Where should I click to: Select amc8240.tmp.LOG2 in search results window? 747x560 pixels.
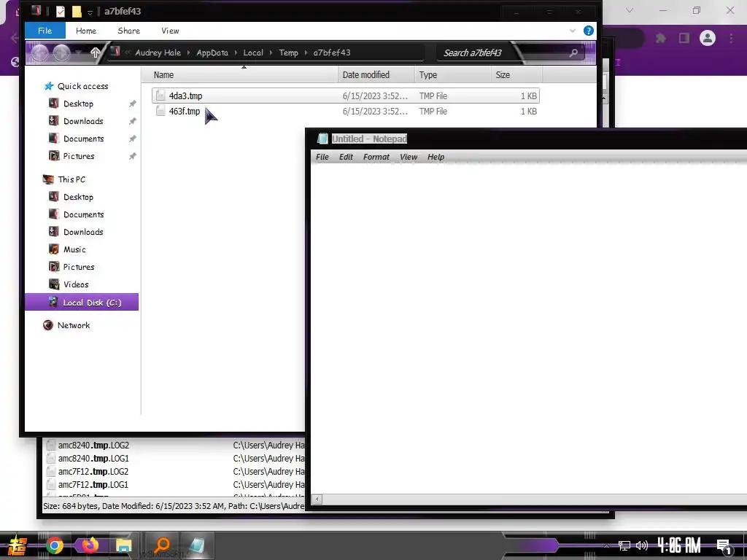pyautogui.click(x=93, y=446)
